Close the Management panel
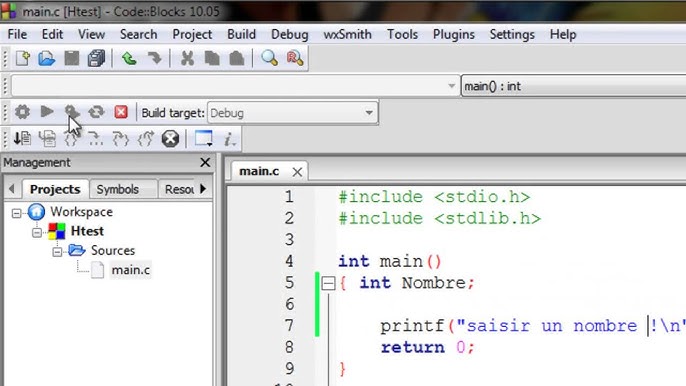The height and width of the screenshot is (386, 686). (x=205, y=162)
